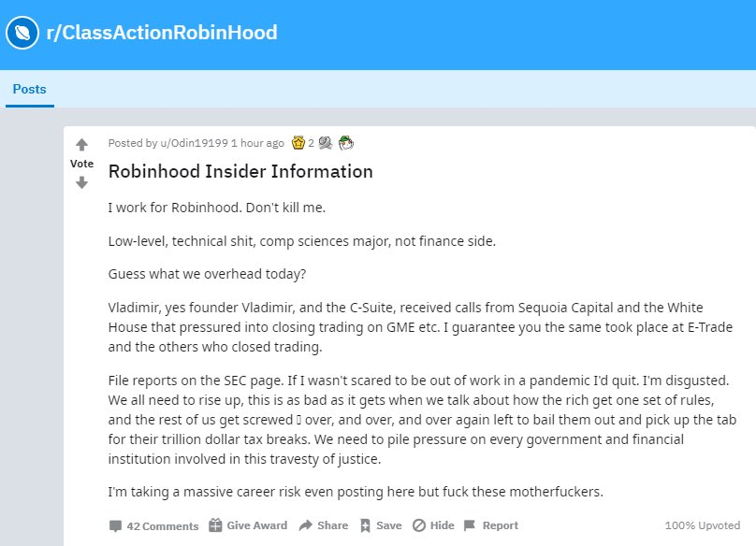Click the gold award badge icon

(298, 143)
